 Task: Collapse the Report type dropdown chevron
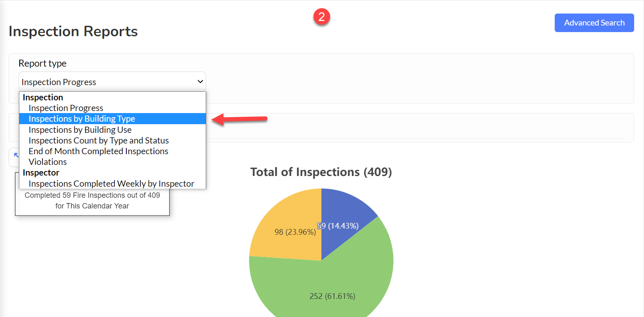200,82
